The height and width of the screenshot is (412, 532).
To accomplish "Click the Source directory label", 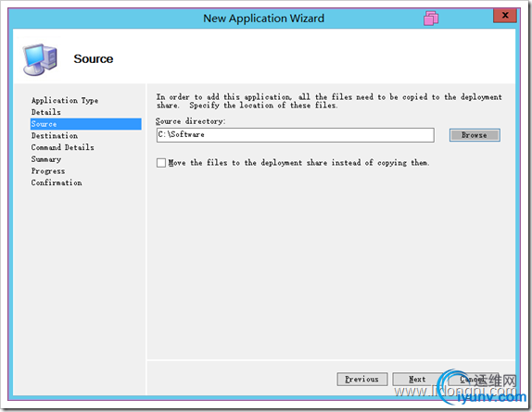I will [x=191, y=121].
